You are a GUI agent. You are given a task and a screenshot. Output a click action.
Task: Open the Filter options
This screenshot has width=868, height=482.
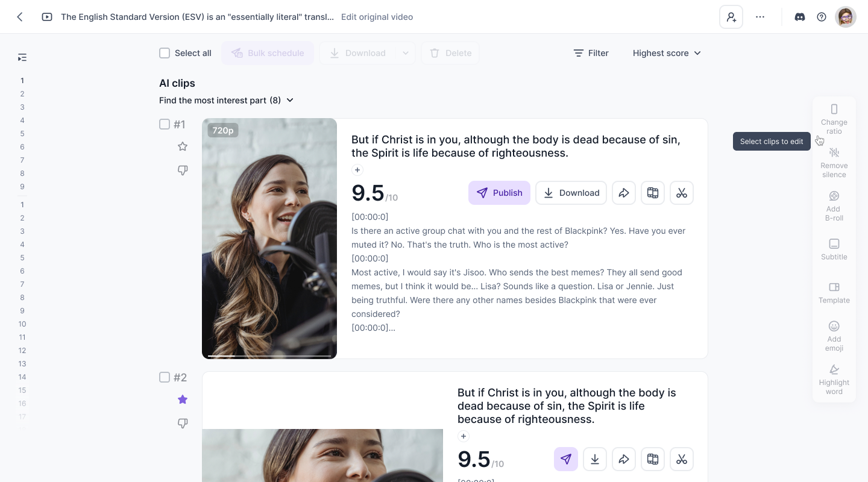pos(591,53)
